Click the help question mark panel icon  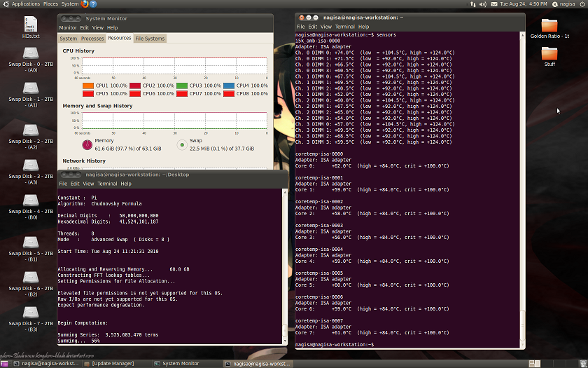pos(93,4)
